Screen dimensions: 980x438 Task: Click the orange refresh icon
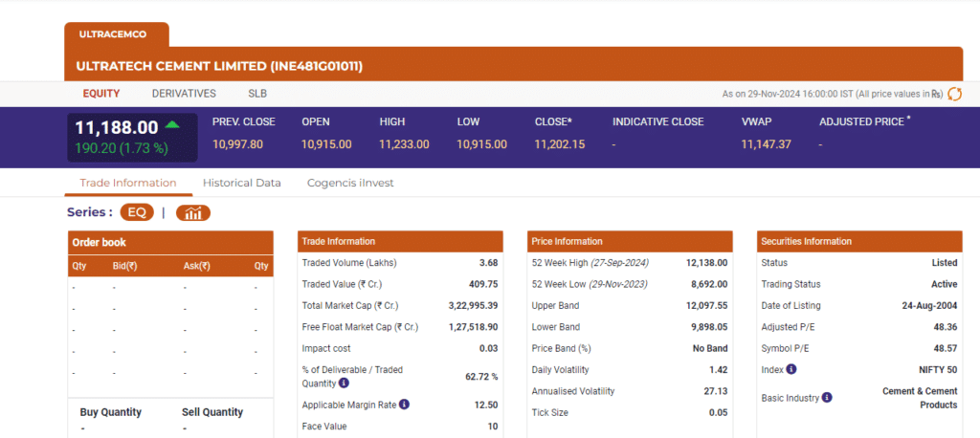[x=954, y=94]
